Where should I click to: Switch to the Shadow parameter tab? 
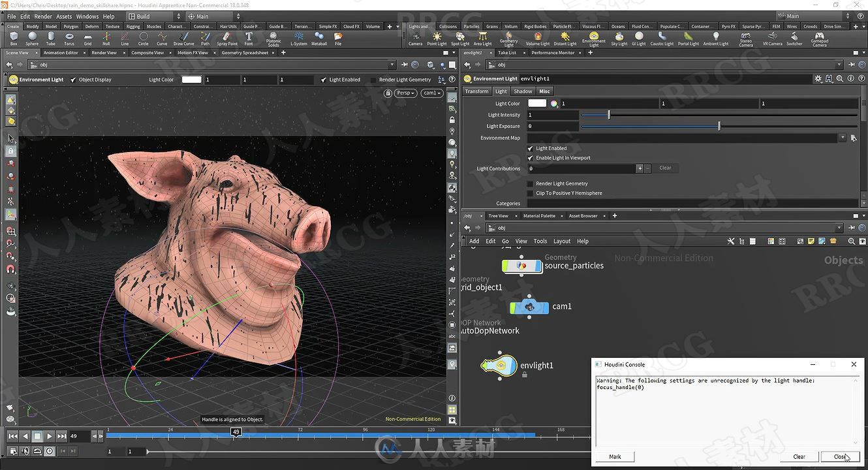coord(523,91)
